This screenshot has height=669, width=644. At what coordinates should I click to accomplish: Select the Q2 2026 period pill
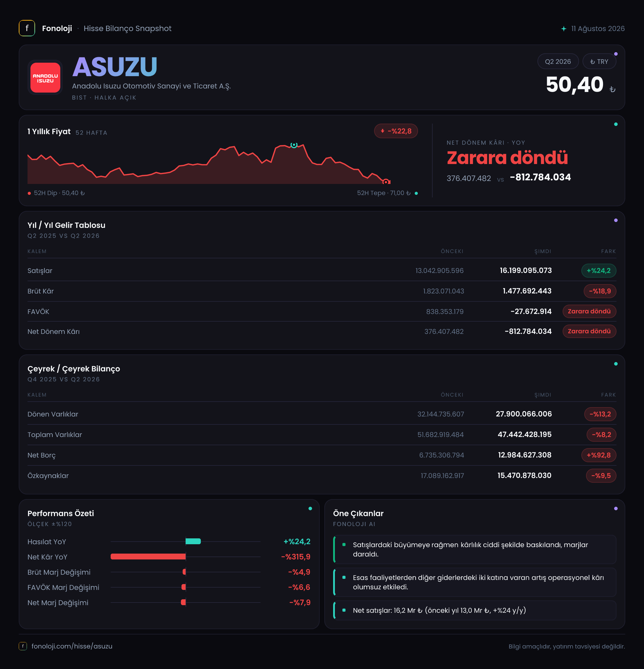click(x=558, y=62)
